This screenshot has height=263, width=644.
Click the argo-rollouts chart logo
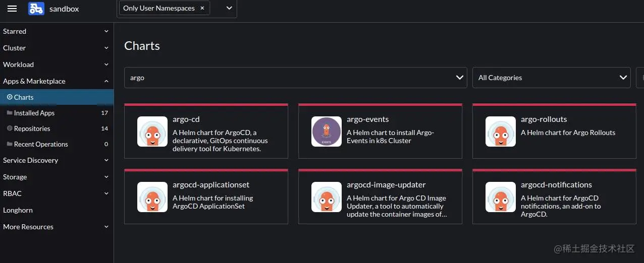click(x=501, y=131)
